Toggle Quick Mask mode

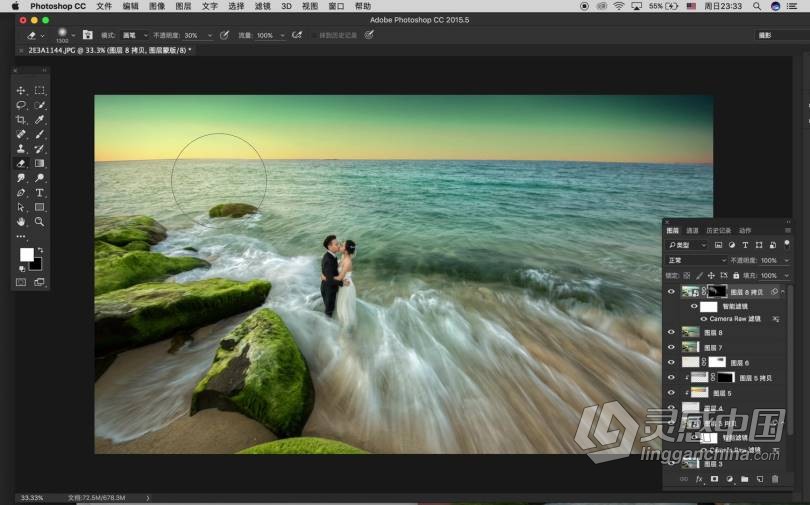coord(21,282)
